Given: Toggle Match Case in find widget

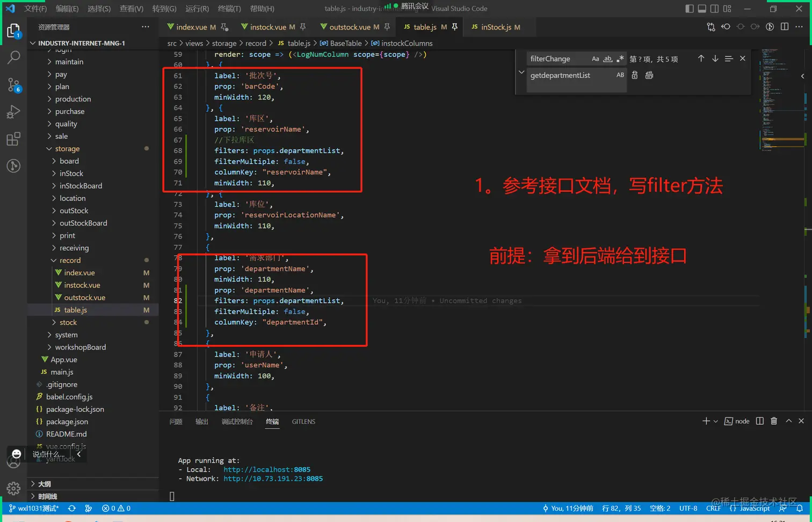Looking at the screenshot, I should [x=595, y=59].
